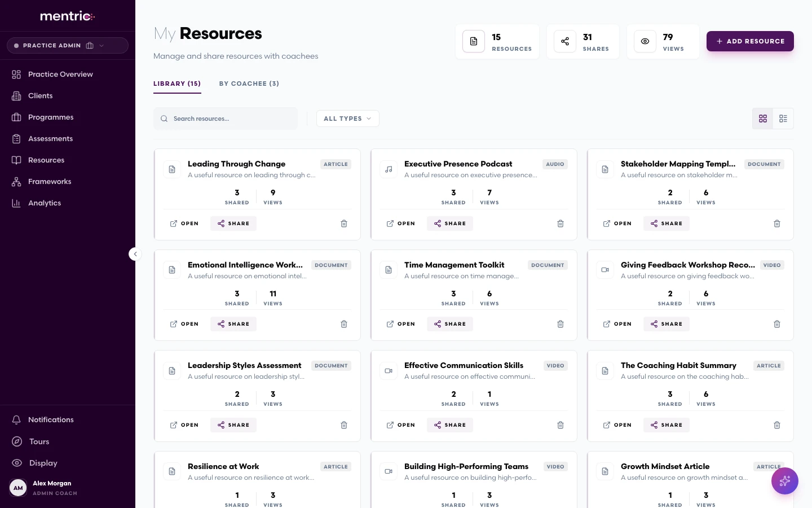Click the Time Management Toolkit document icon
The width and height of the screenshot is (812, 508).
(x=389, y=270)
